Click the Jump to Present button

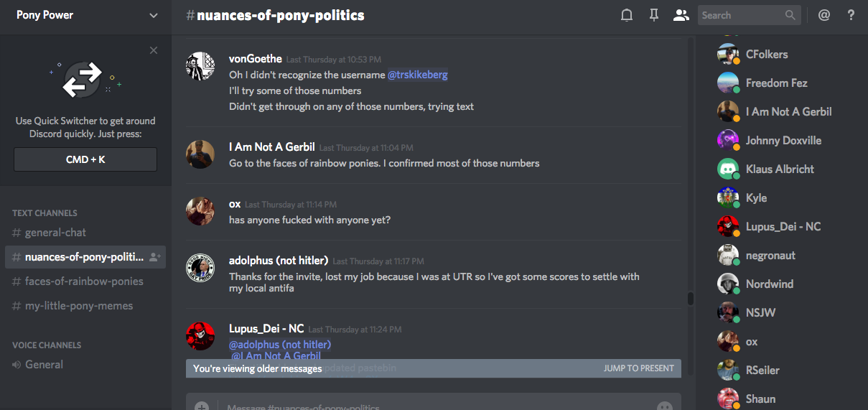pyautogui.click(x=638, y=368)
